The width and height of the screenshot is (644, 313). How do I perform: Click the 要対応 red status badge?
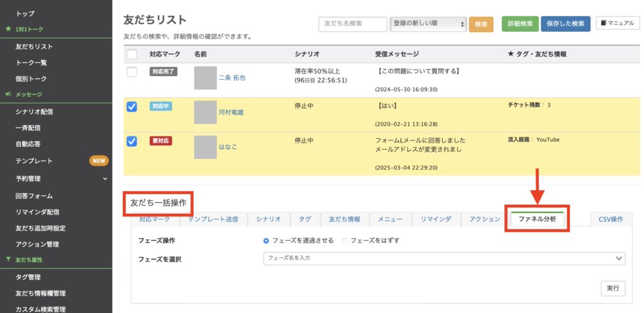[162, 141]
